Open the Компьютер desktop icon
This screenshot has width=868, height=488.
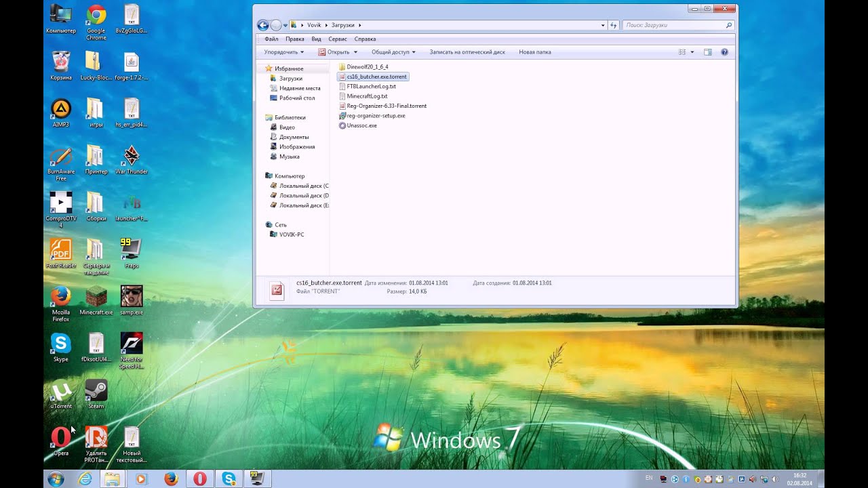tap(60, 20)
